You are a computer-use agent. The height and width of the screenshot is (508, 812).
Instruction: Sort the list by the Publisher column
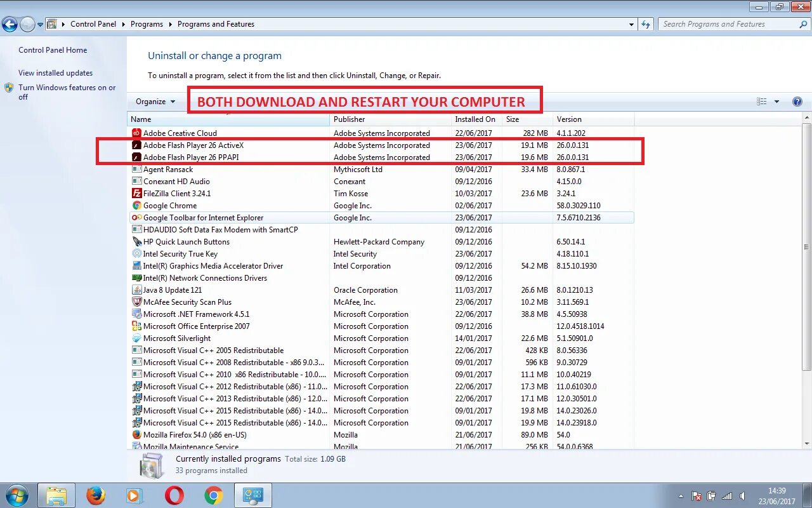click(x=390, y=119)
